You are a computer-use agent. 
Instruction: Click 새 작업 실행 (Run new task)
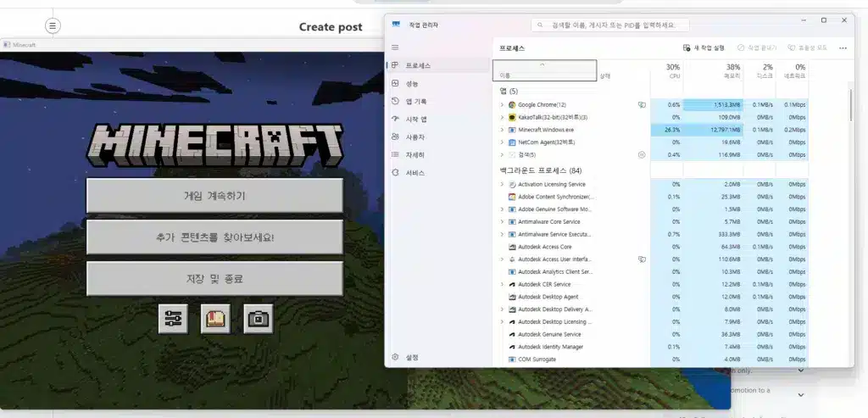click(x=704, y=48)
